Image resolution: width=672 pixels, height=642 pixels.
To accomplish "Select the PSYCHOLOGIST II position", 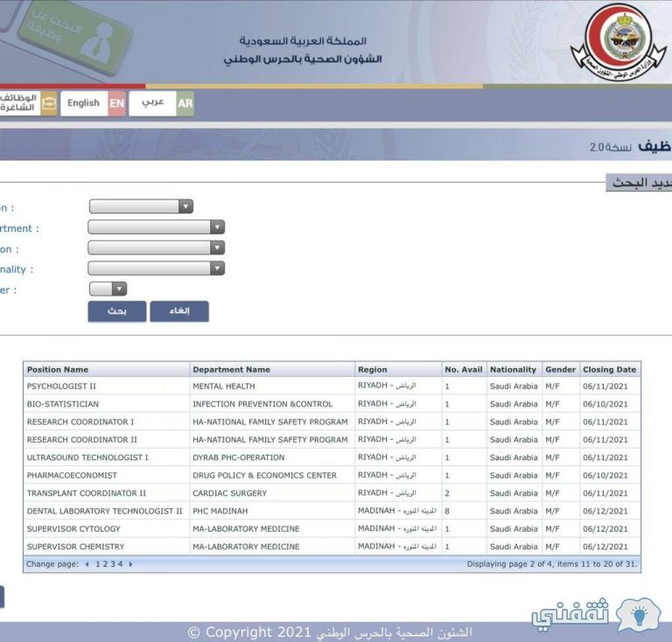I will [61, 387].
